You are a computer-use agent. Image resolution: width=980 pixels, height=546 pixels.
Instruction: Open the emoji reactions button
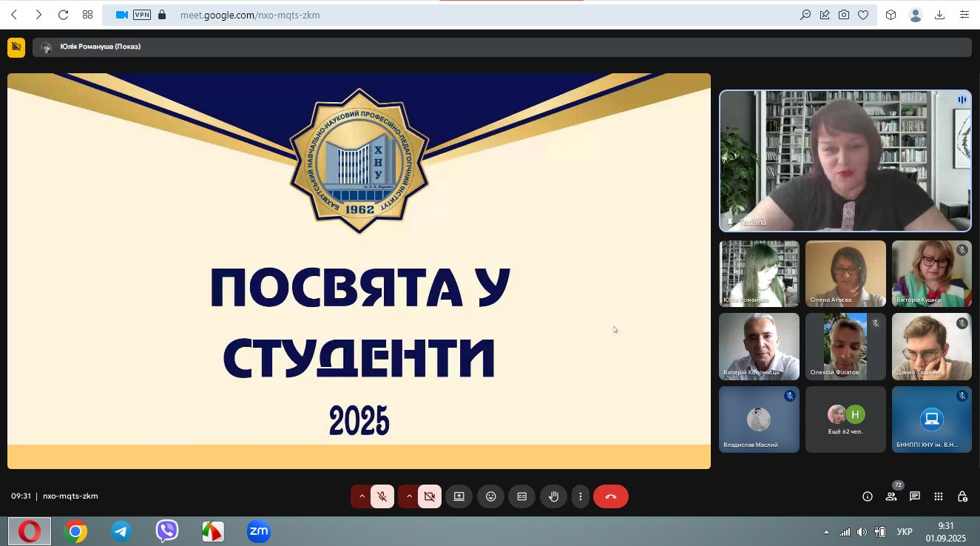coord(490,496)
